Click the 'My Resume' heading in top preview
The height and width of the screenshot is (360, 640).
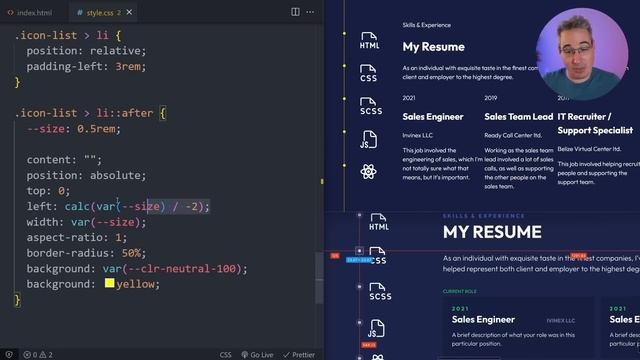433,47
